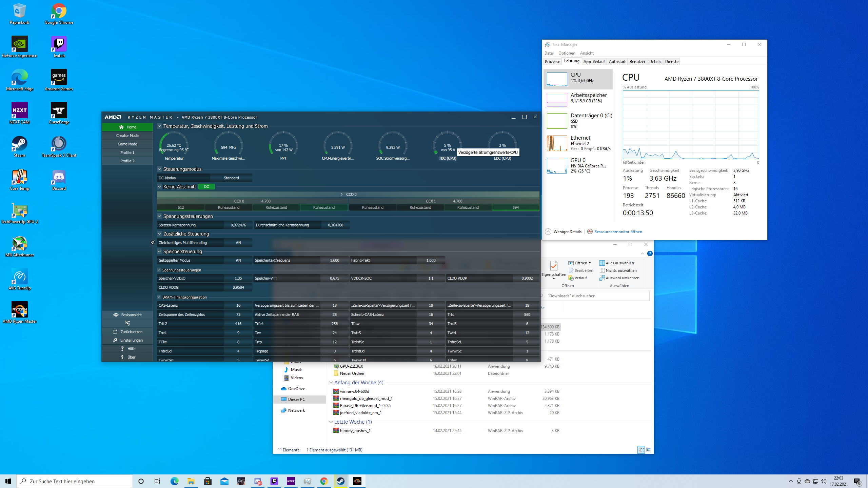Select the Arbeitsspeicher usage graph thumbnail

click(557, 100)
